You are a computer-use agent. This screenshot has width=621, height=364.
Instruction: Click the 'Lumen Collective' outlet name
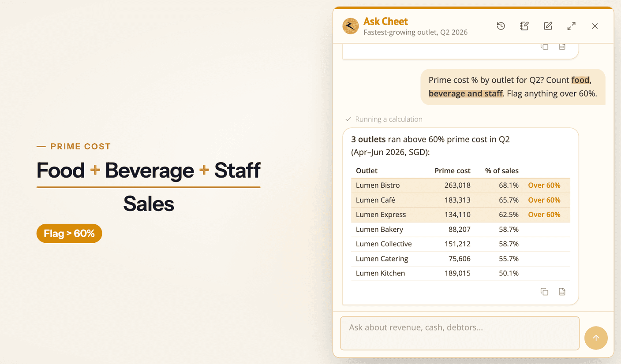coord(384,244)
